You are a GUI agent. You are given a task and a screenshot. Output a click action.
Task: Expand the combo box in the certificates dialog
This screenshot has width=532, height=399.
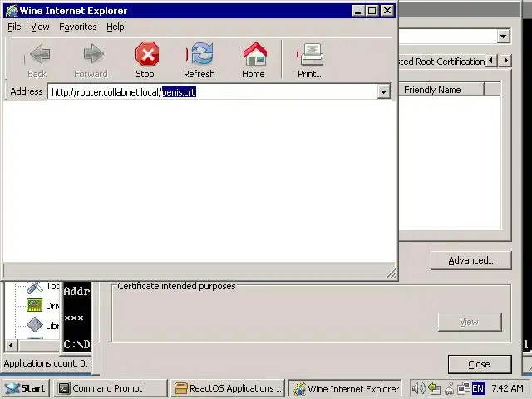pos(504,36)
